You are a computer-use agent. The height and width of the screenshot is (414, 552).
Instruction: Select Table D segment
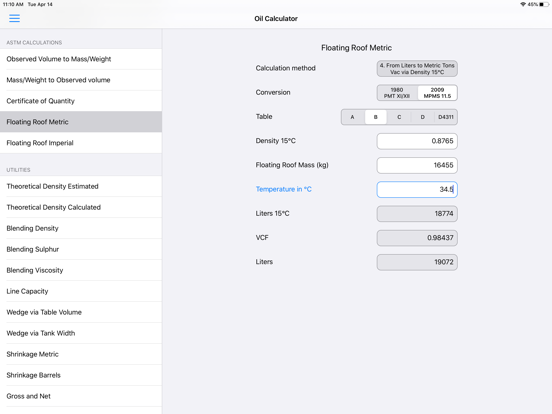tap(422, 117)
